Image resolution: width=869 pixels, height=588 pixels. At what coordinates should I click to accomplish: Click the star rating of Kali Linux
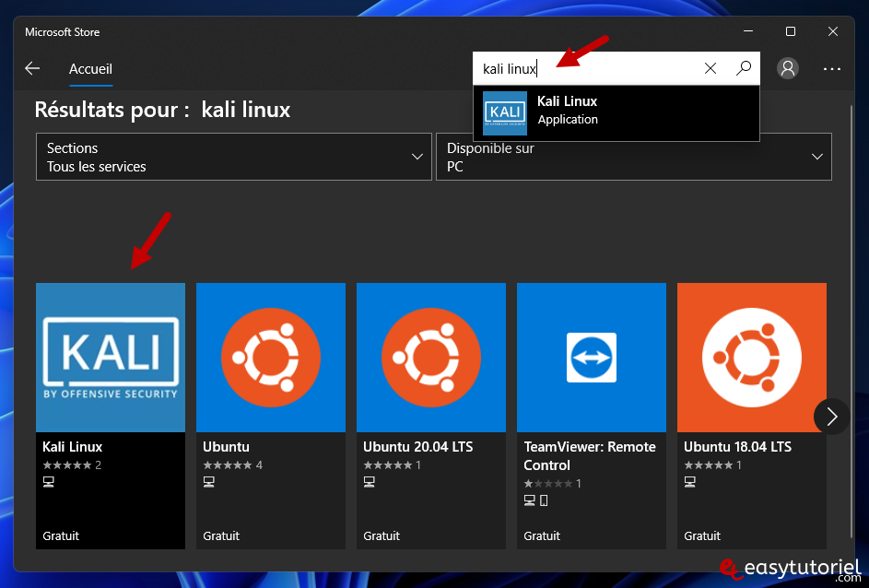tap(67, 465)
